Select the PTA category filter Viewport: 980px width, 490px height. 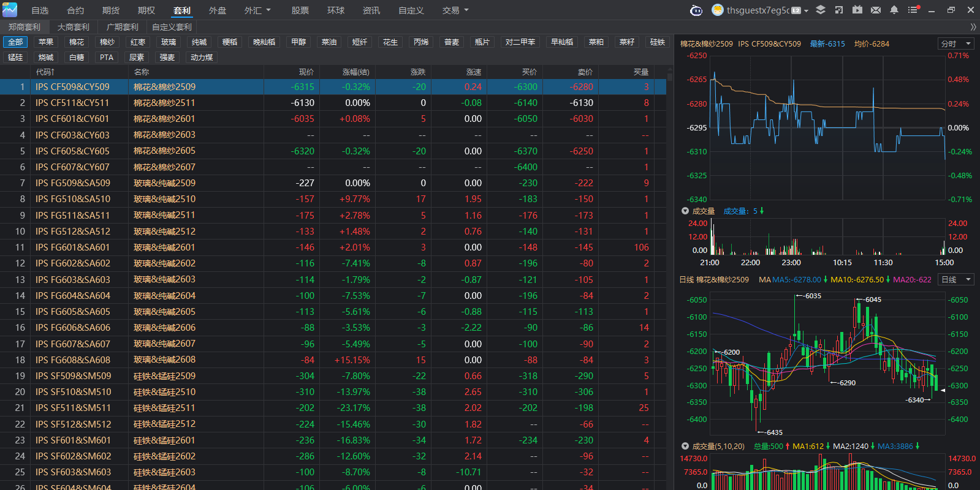(107, 57)
